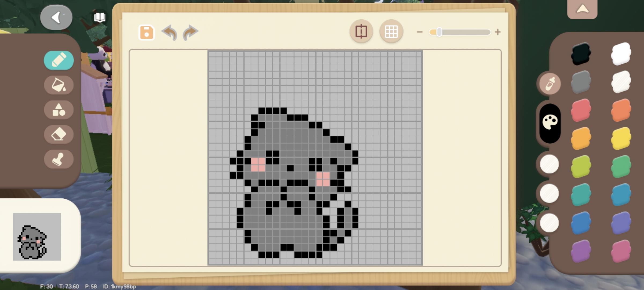
Task: Pick the black color swatch
Action: click(x=581, y=54)
